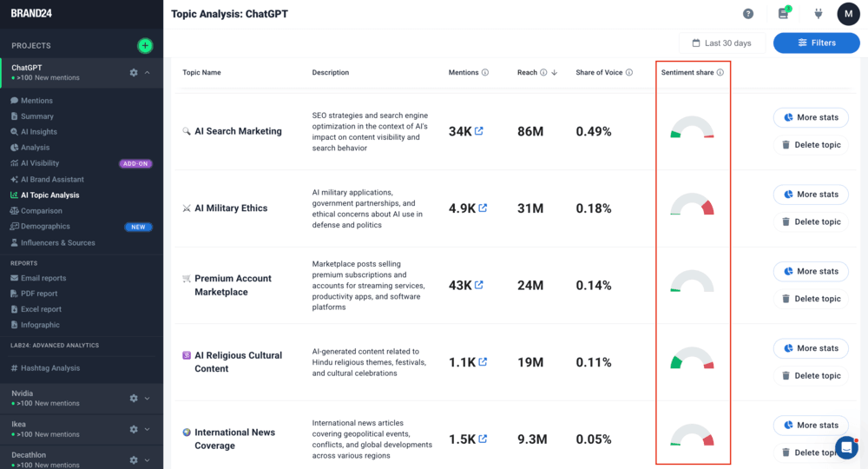The width and height of the screenshot is (868, 469).
Task: Click the green add project plus icon
Action: click(145, 45)
